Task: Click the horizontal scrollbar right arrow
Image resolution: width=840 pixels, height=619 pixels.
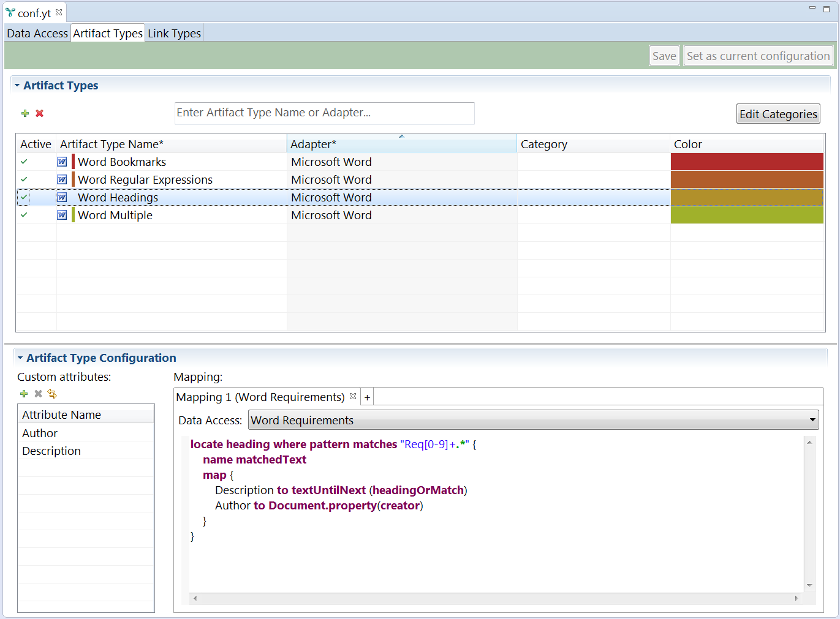Action: pos(796,598)
